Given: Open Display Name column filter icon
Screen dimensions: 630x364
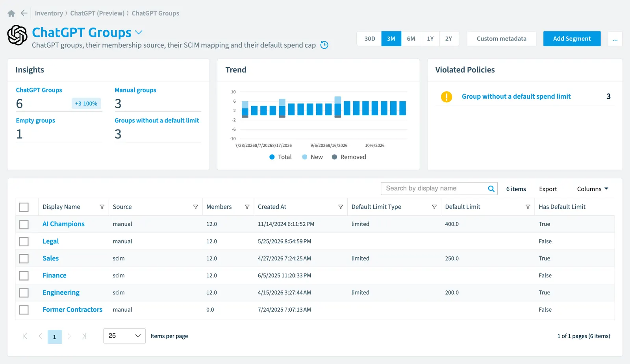Looking at the screenshot, I should 102,207.
